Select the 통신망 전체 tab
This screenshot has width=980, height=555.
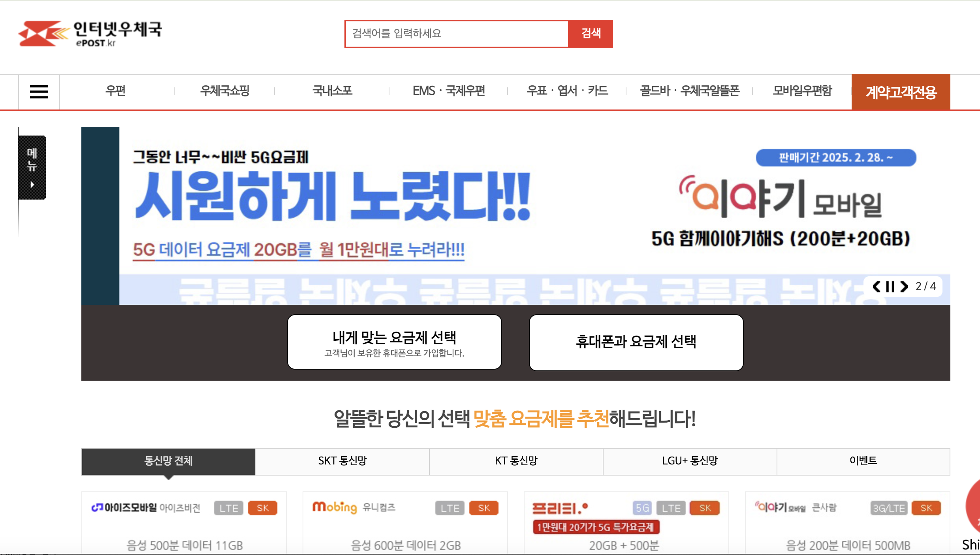pyautogui.click(x=169, y=461)
